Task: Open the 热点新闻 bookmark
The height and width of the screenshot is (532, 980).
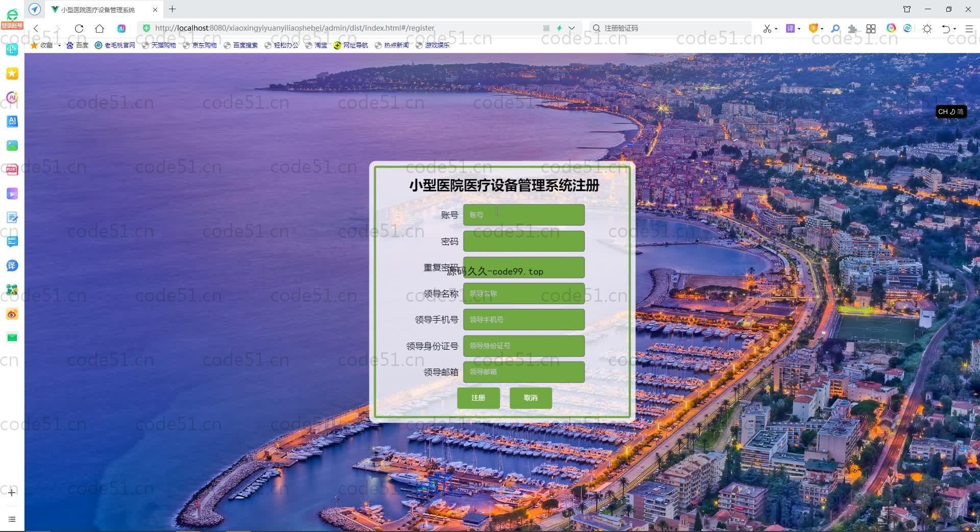Action: [x=391, y=45]
